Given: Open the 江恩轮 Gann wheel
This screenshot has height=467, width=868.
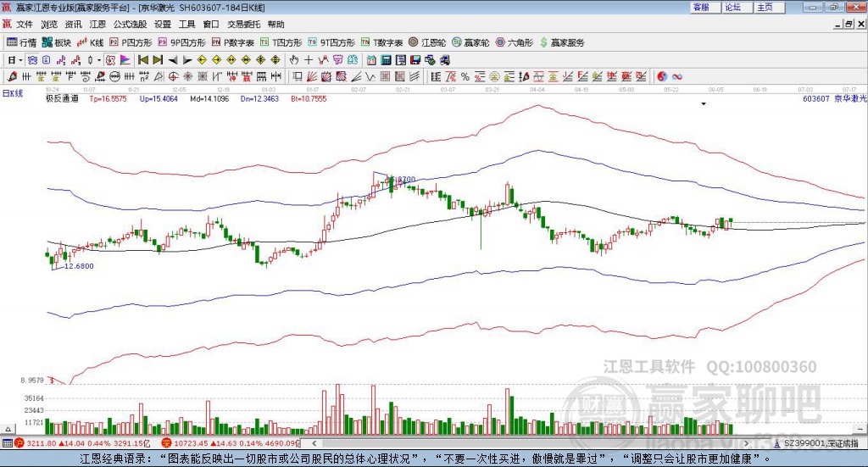Looking at the screenshot, I should (x=427, y=42).
